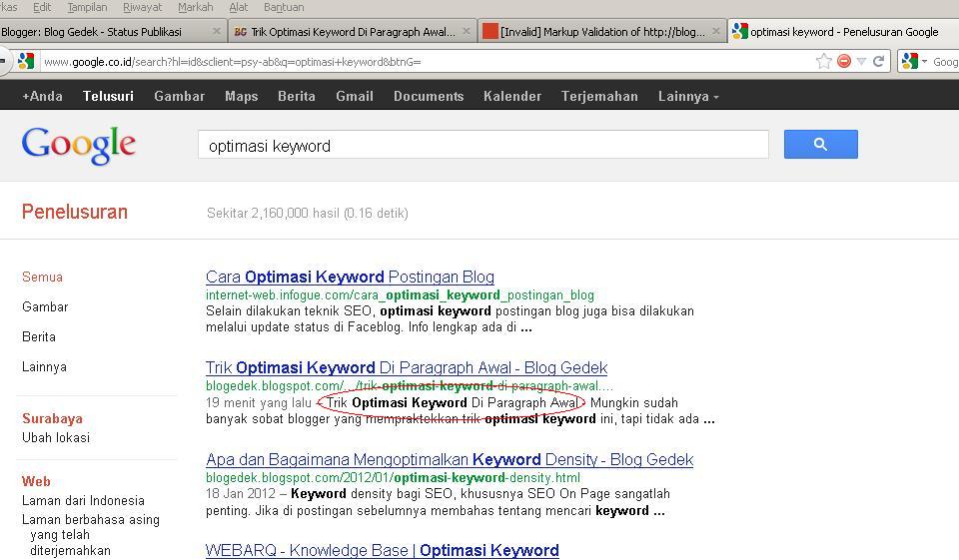
Task: Open Gmail from the Google bar
Action: coord(355,96)
